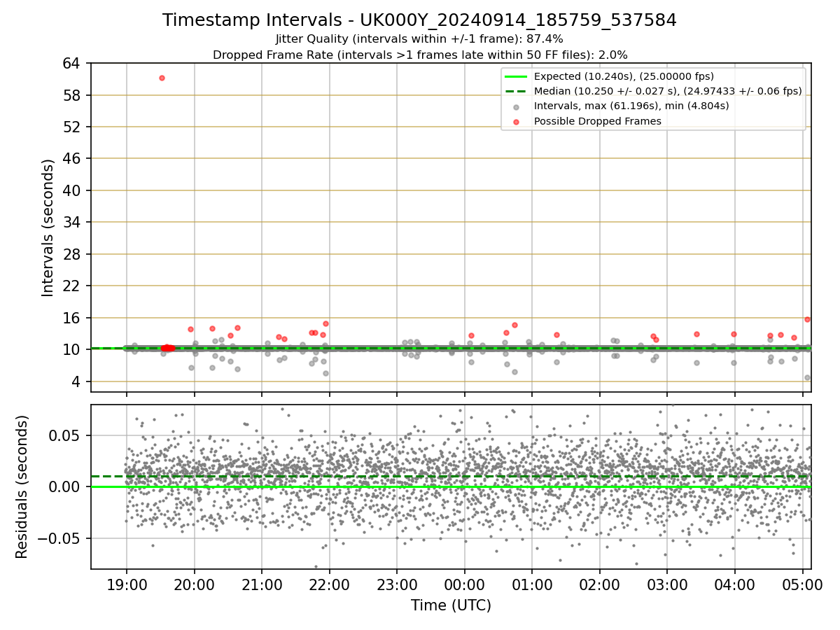Click the 'Intervals (seconds)' y-axis label
Viewport: 840px width, 630px height.
coord(48,227)
